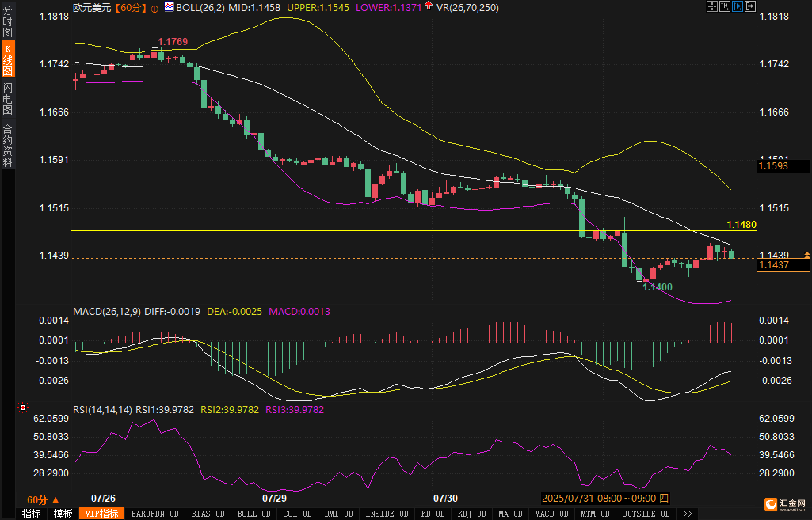Apply the KD_UD indicator

[x=433, y=514]
